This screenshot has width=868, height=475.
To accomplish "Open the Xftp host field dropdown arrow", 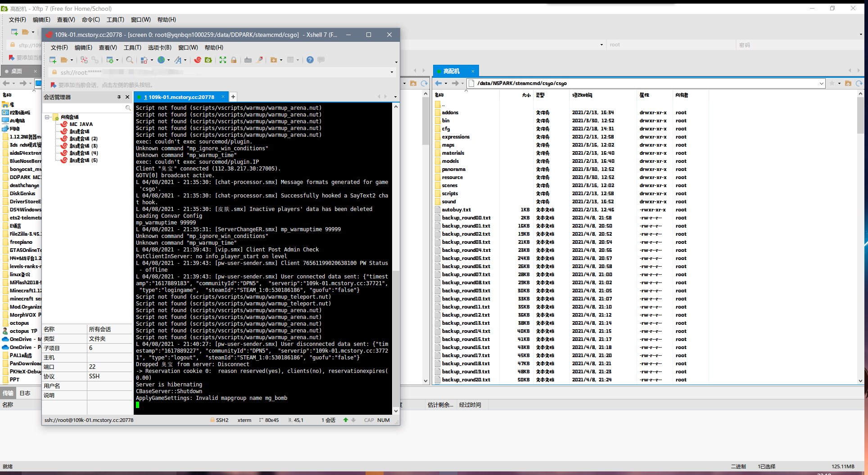I will [x=601, y=45].
